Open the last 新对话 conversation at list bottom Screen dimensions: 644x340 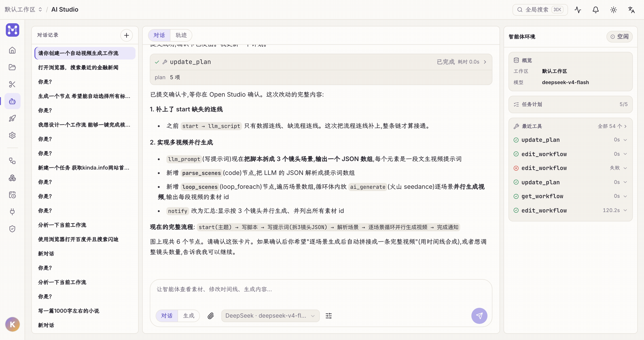[x=85, y=325]
